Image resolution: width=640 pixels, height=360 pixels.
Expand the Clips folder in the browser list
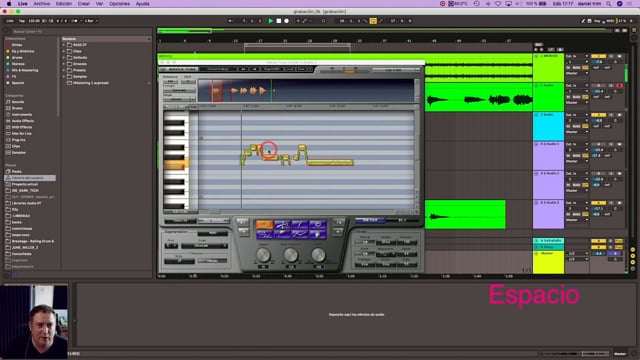pyautogui.click(x=64, y=51)
